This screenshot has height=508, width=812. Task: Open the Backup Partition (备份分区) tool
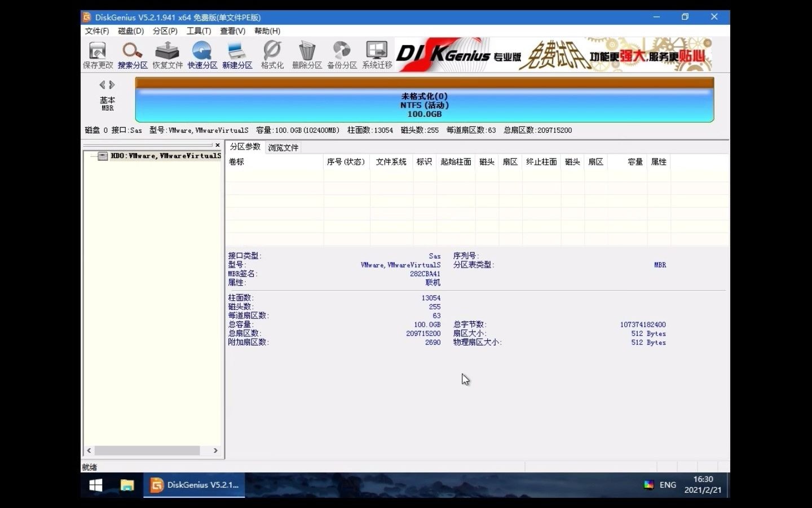(342, 55)
